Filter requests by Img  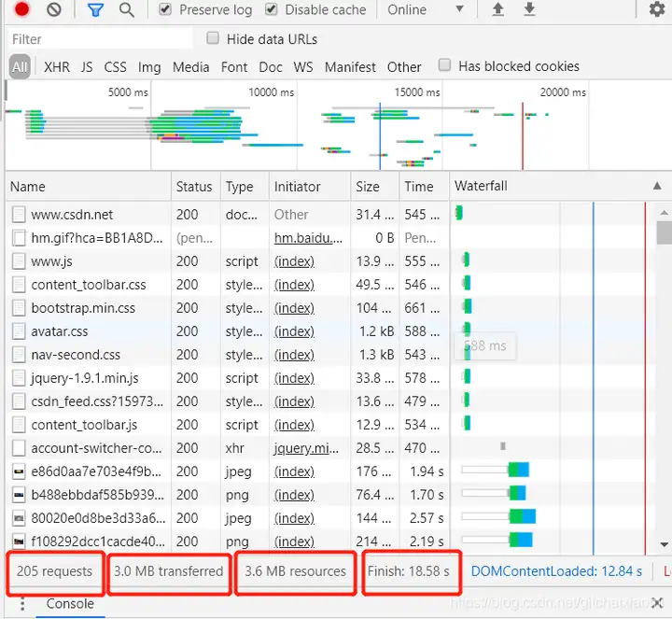tap(149, 67)
